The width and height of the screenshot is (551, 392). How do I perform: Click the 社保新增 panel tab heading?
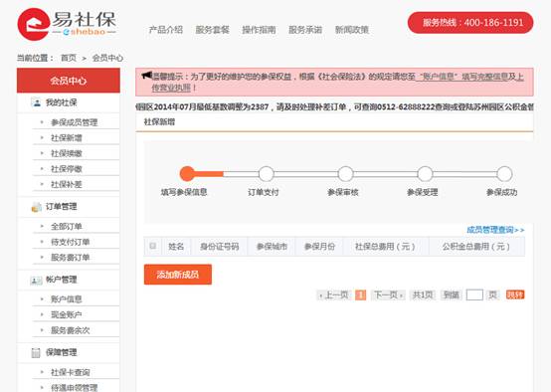159,122
